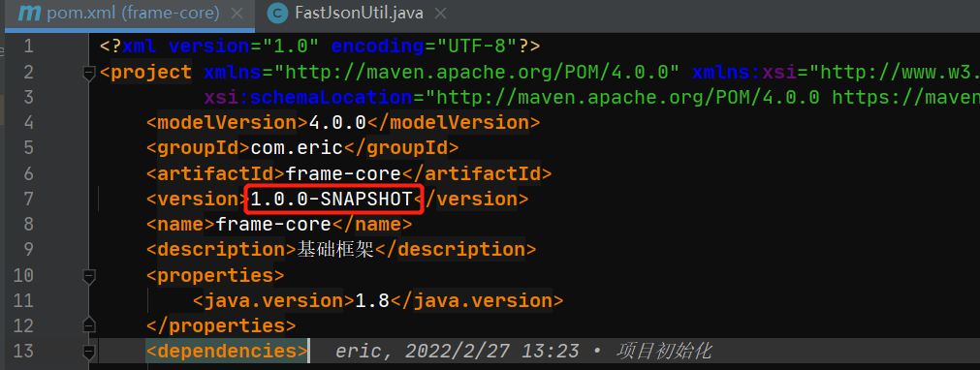
Task: Close the FastJsonUtil.java tab
Action: [440, 14]
